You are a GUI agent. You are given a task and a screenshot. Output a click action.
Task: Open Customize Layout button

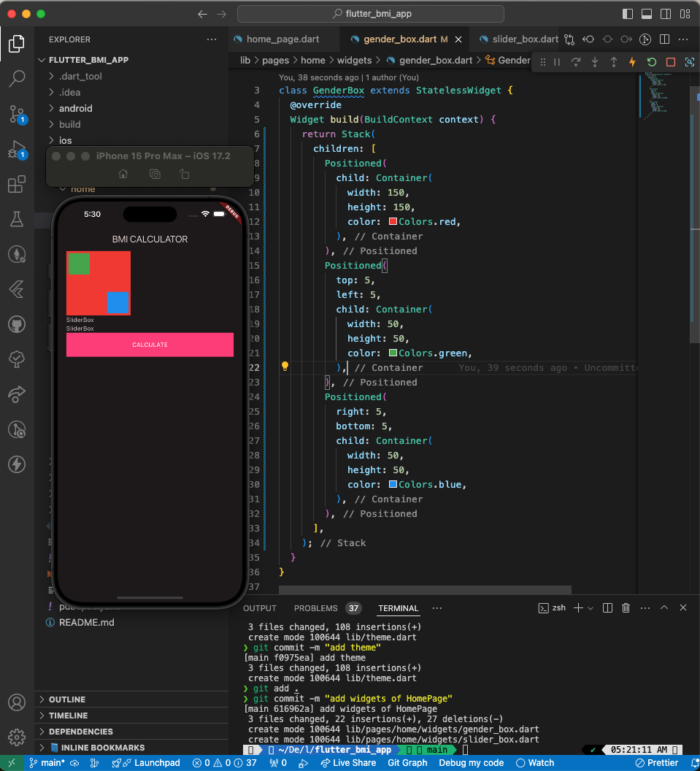685,14
